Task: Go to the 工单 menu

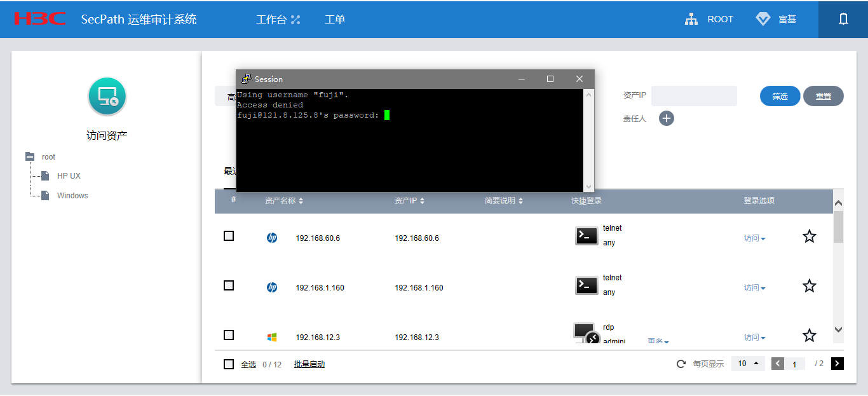Action: (335, 20)
